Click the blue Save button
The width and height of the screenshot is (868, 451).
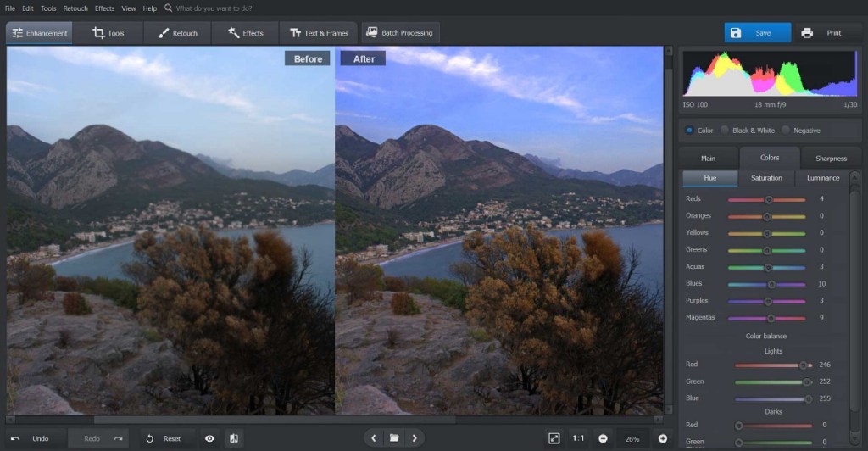[756, 33]
